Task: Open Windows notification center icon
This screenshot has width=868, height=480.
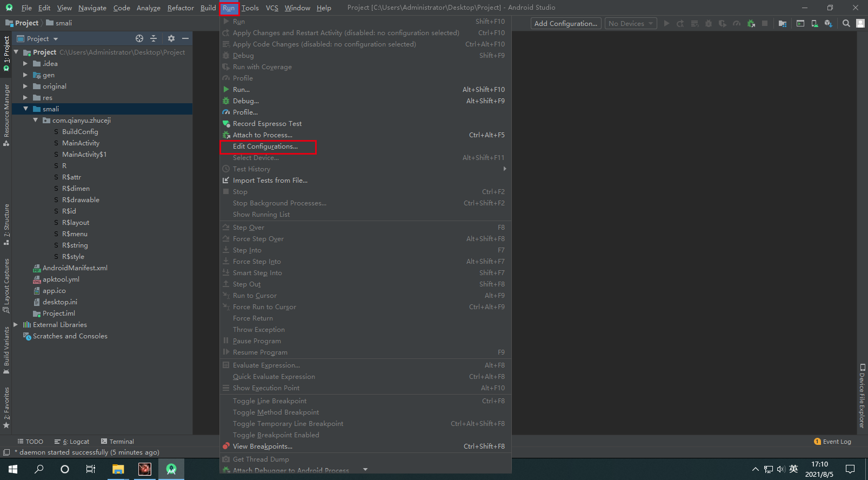Action: tap(850, 469)
